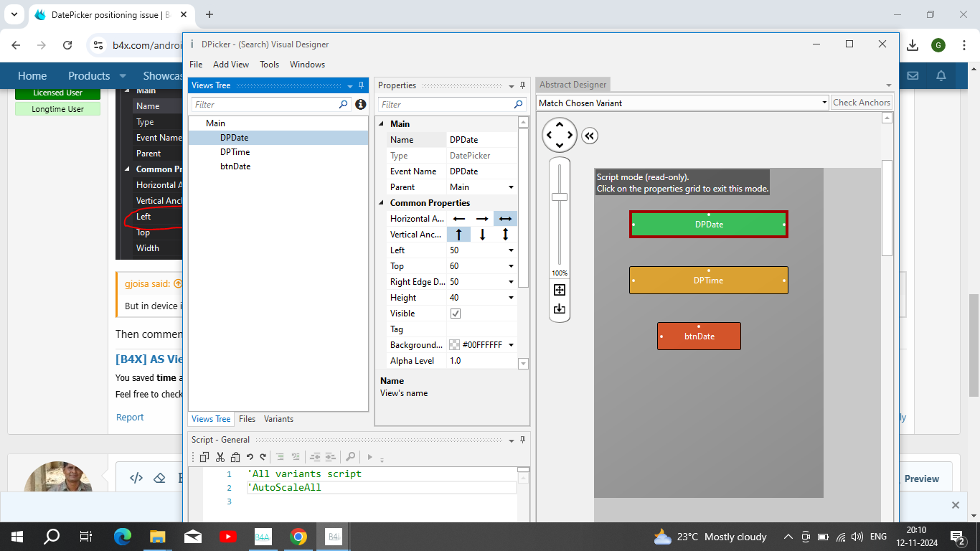Toggle the Visible checkbox
Viewport: 980px width, 551px height.
[455, 314]
